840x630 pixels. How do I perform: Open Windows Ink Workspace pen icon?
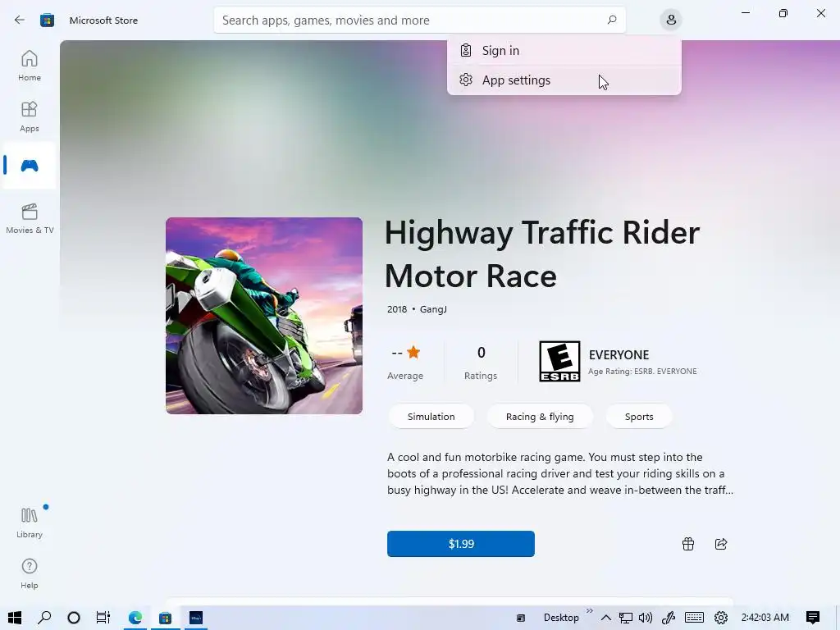[668, 618]
